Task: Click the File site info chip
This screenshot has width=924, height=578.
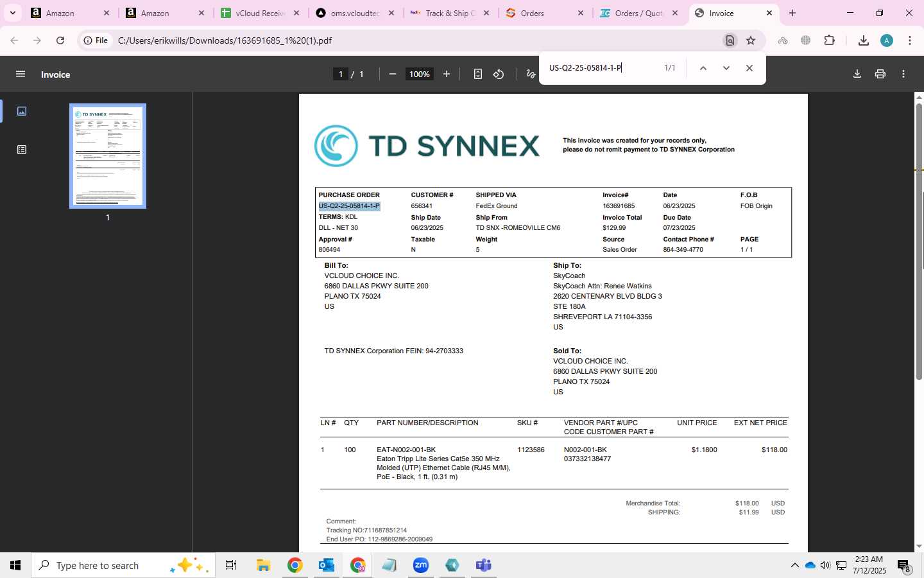Action: [95, 40]
